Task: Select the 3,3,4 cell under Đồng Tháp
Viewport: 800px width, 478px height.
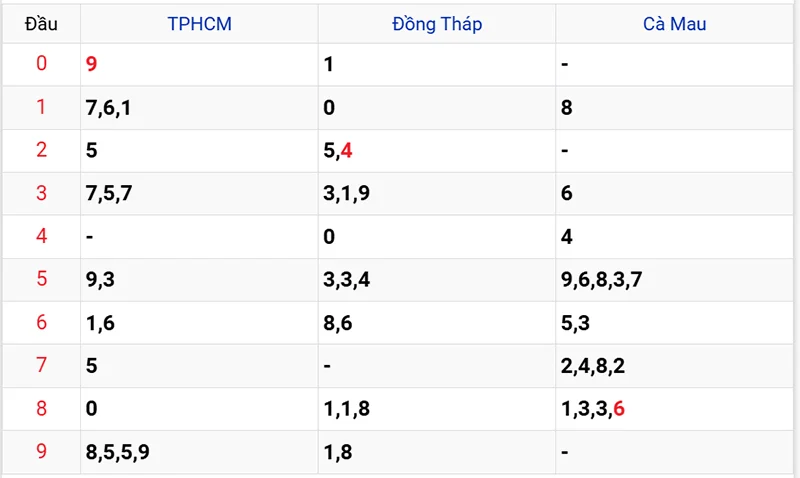Action: pos(347,280)
